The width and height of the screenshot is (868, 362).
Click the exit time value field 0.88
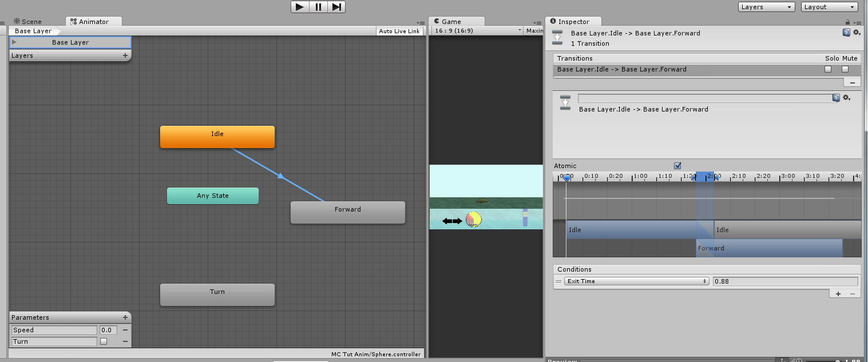pyautogui.click(x=786, y=281)
